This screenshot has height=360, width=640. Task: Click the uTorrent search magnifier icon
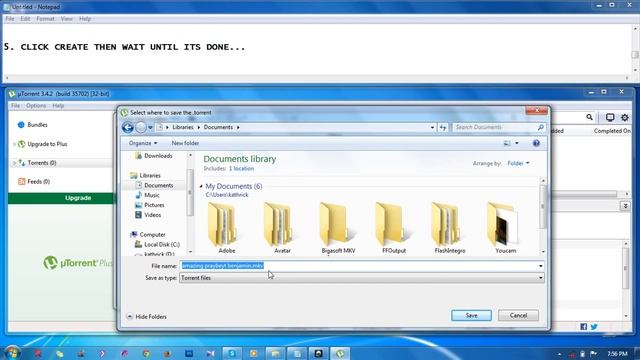pos(589,118)
